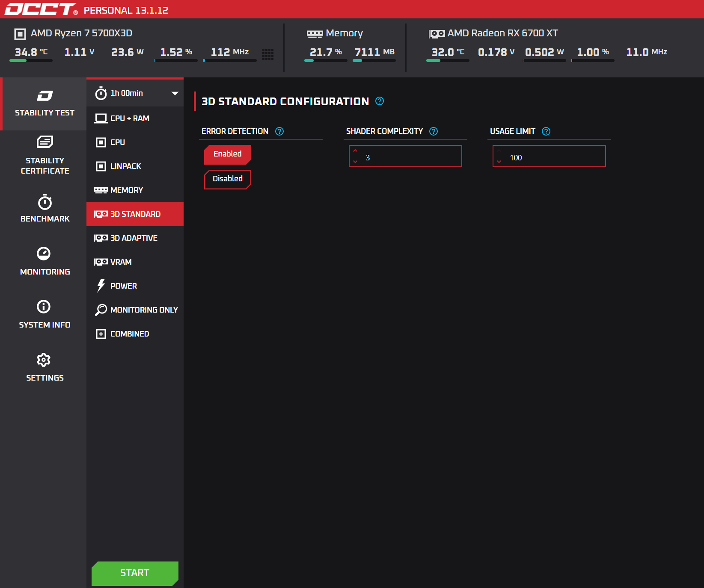Click the Radeon GPU icon in header
The width and height of the screenshot is (704, 588).
tap(437, 34)
